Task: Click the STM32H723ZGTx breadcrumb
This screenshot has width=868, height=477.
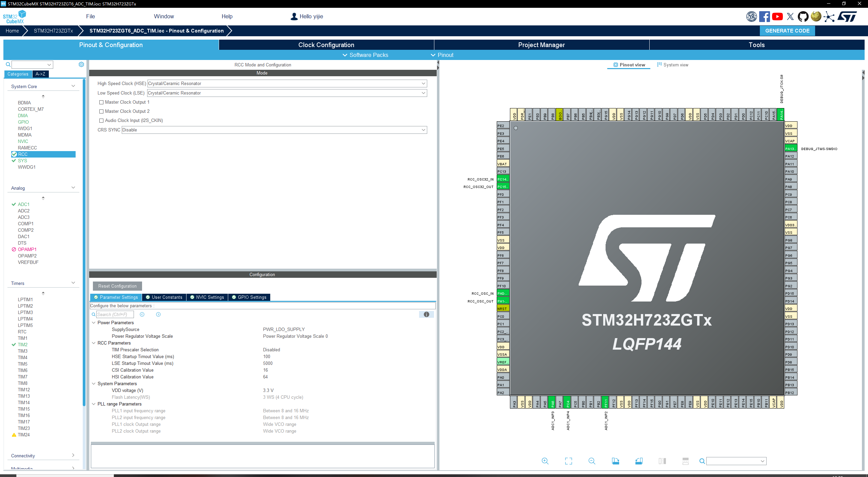Action: tap(53, 30)
